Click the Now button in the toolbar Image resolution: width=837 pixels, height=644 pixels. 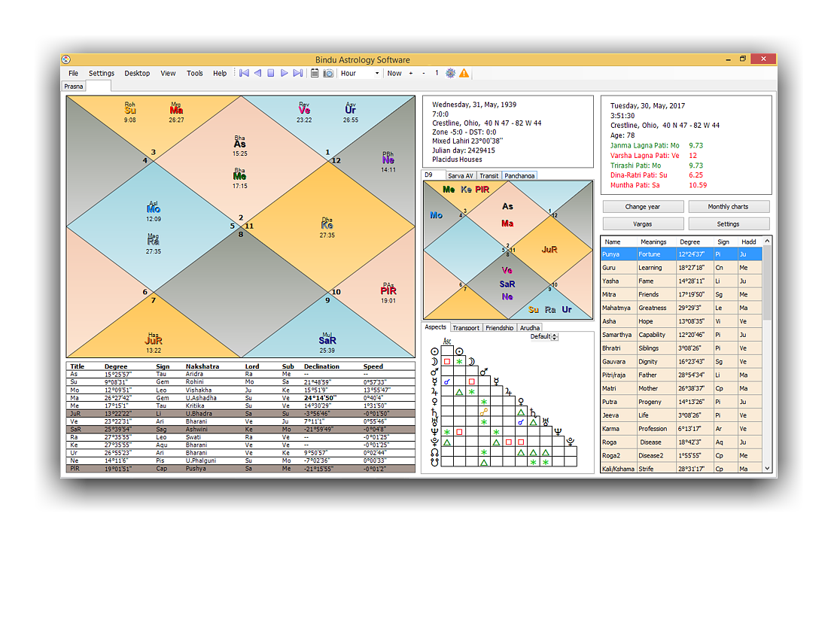coord(394,73)
